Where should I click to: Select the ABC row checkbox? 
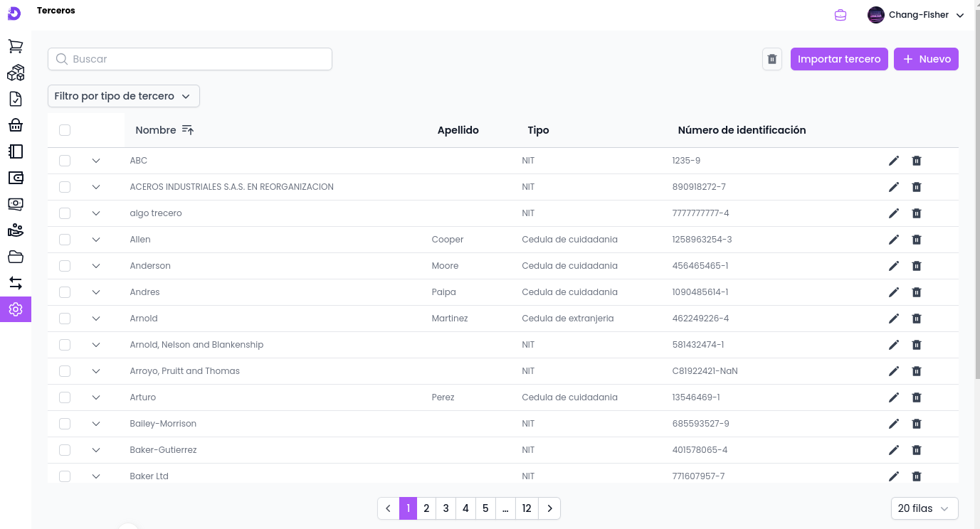point(65,161)
